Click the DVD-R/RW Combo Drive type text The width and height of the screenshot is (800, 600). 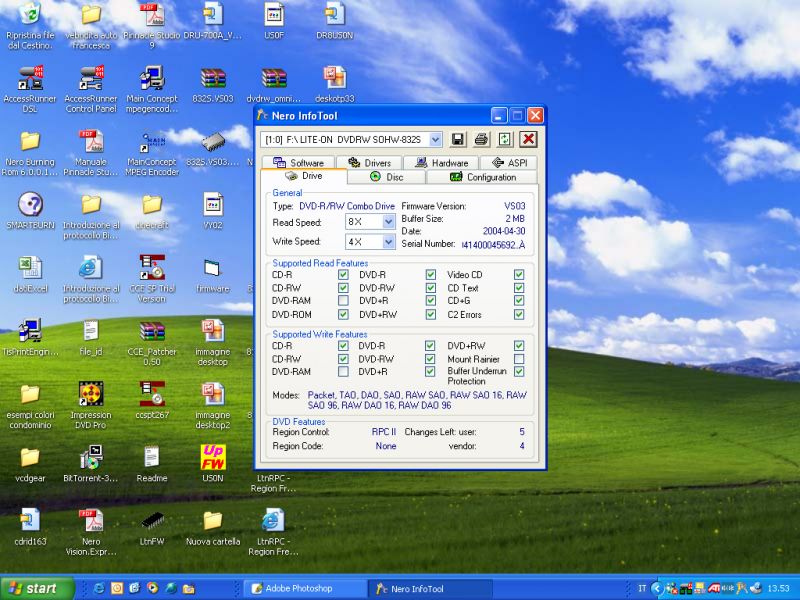point(347,206)
